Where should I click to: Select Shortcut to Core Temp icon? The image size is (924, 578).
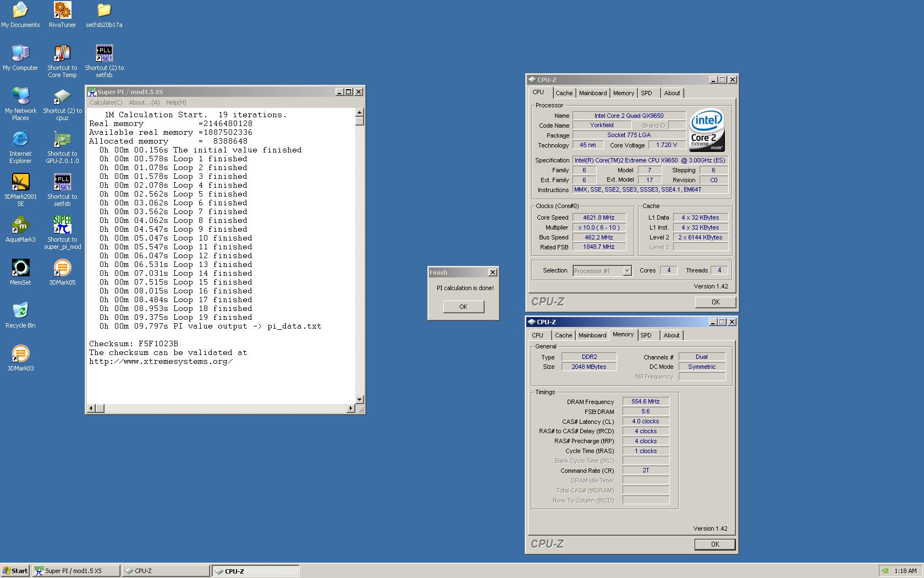click(62, 61)
